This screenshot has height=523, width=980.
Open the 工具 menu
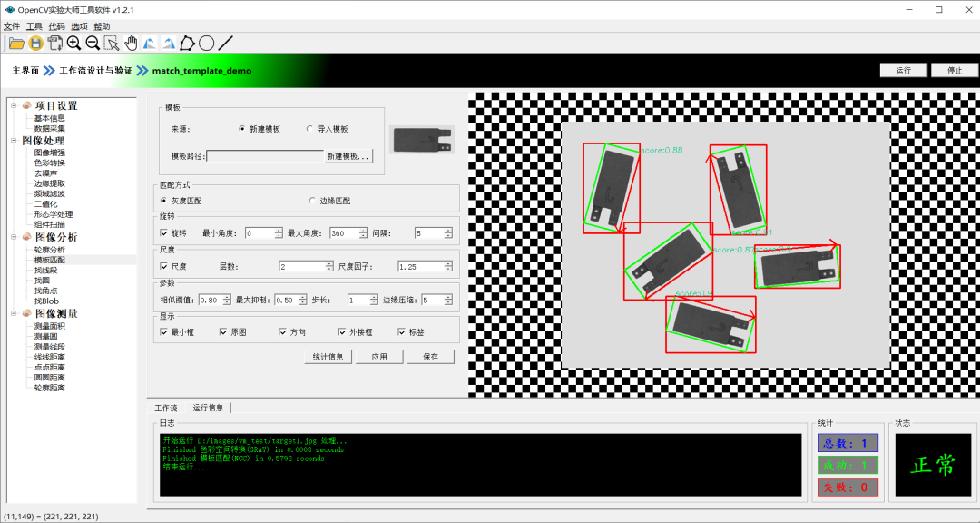pos(34,26)
